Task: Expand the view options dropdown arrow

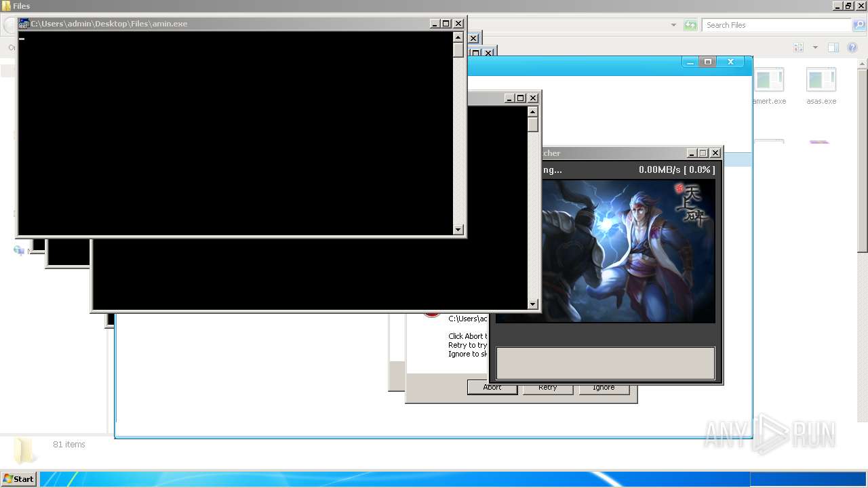Action: point(815,47)
